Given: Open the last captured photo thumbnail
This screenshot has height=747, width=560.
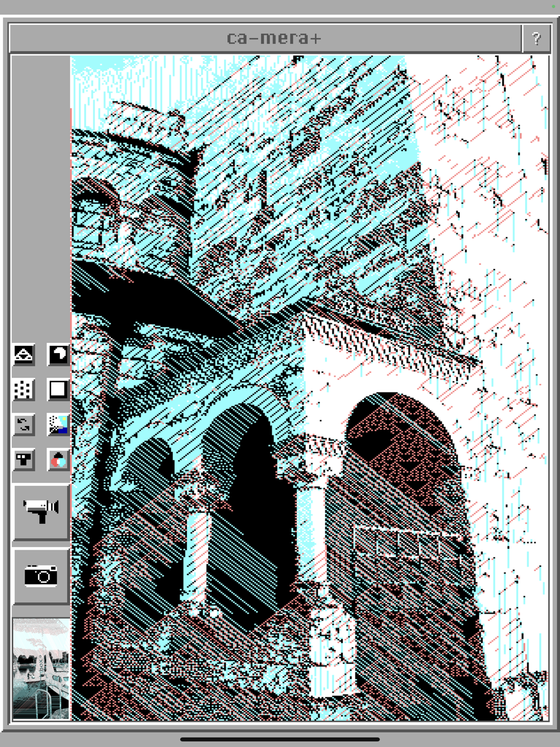Looking at the screenshot, I should (x=41, y=669).
